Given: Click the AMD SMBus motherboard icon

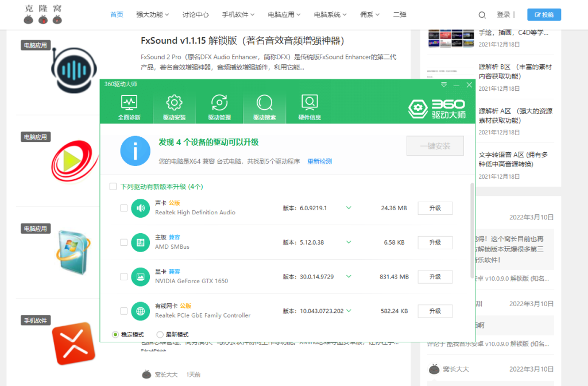Looking at the screenshot, I should click(x=141, y=242).
